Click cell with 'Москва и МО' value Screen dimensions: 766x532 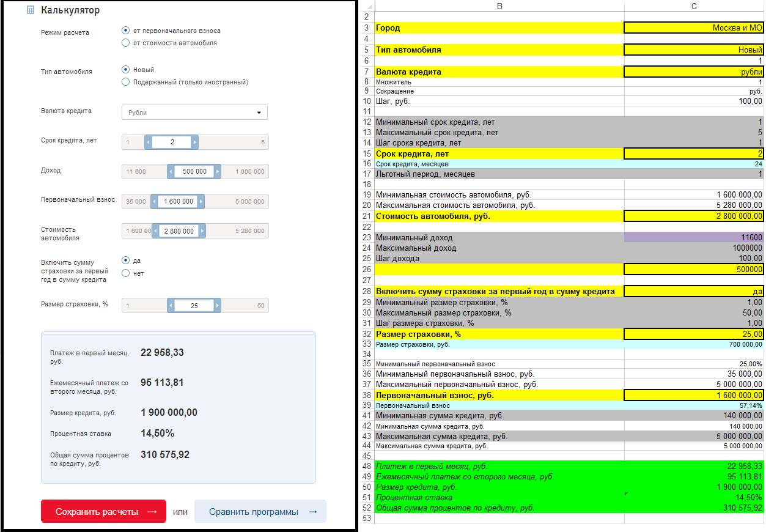[x=694, y=28]
